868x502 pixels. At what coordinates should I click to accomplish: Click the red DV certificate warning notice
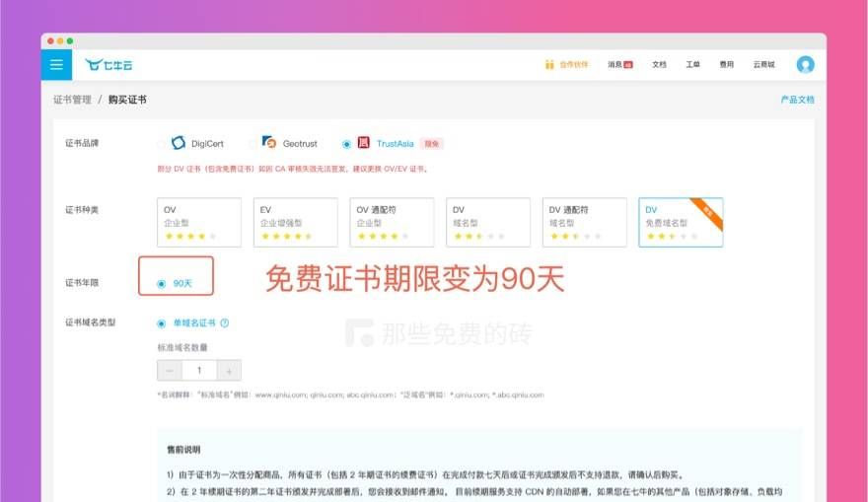[x=293, y=169]
